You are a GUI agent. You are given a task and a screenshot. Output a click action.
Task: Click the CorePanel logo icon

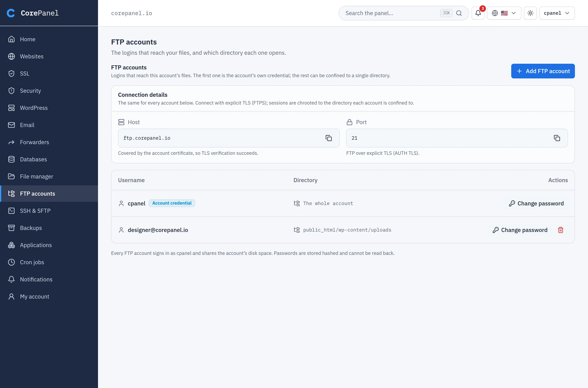11,13
